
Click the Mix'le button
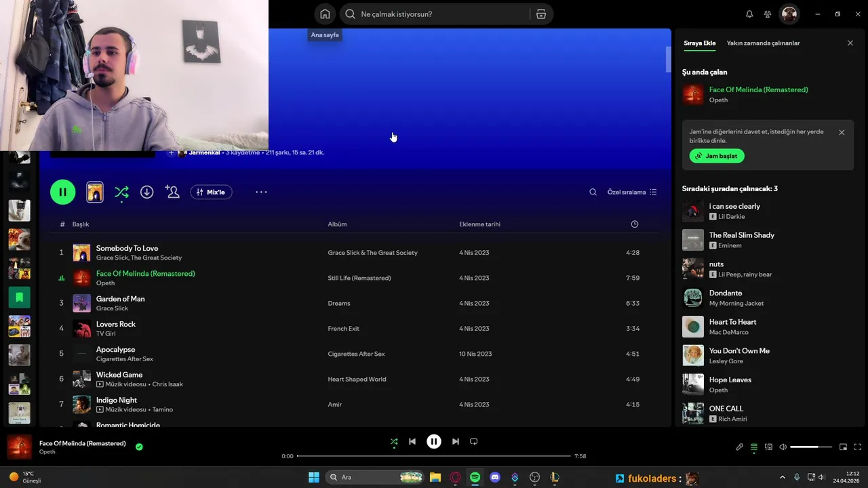tap(211, 192)
